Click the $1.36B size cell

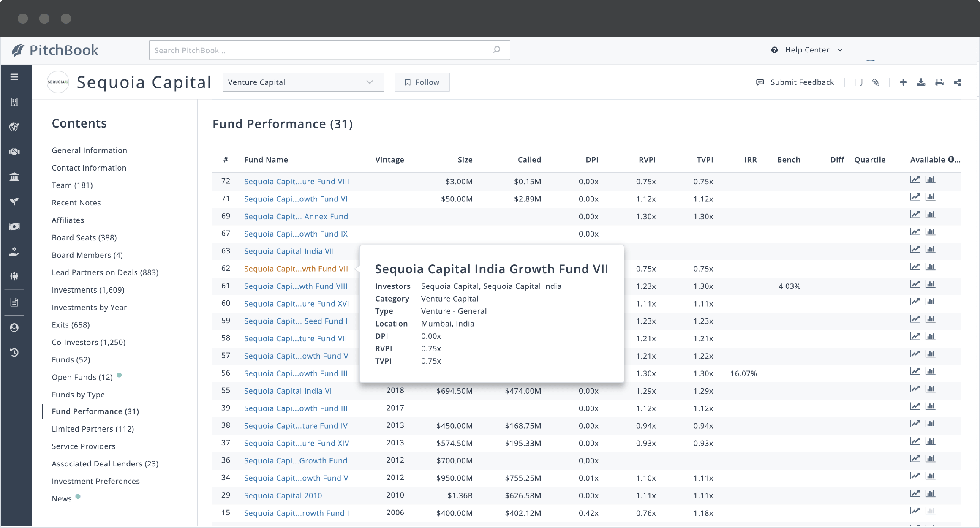pyautogui.click(x=460, y=495)
